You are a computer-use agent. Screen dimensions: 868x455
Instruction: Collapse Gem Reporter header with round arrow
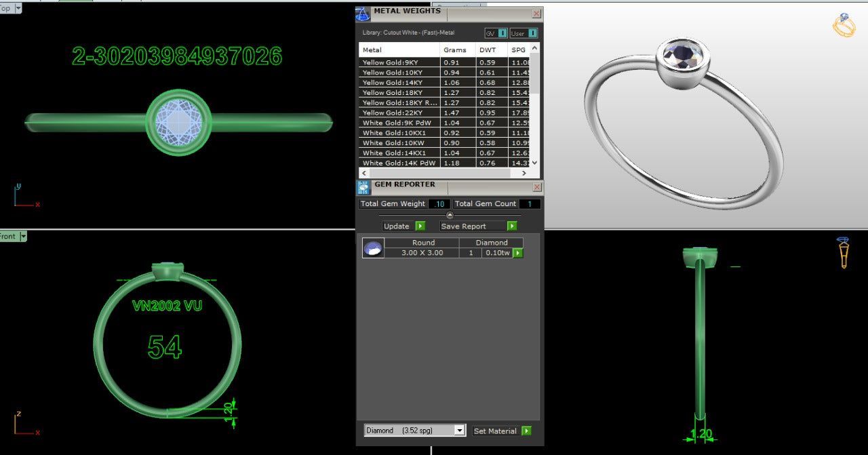450,215
